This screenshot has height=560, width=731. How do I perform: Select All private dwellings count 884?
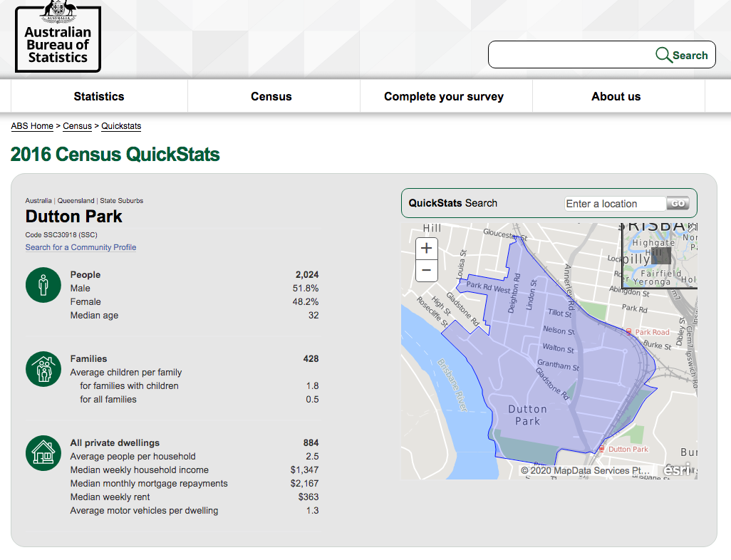pos(311,442)
